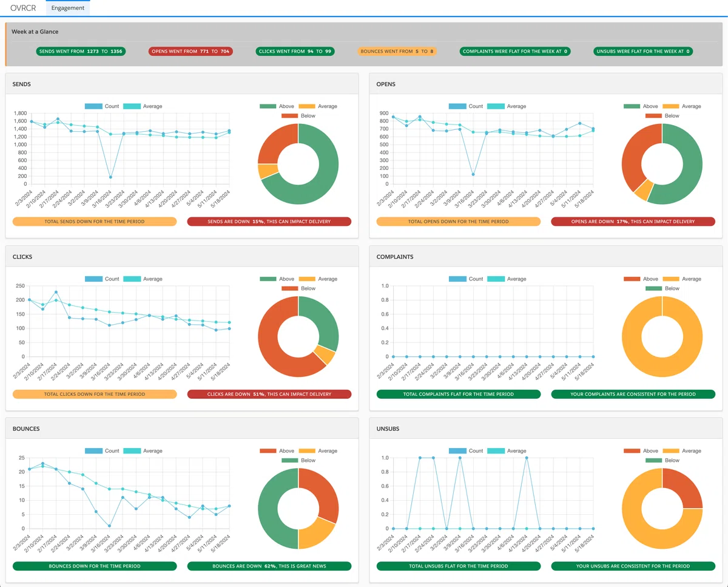Click the 'Clicks went from 94 to 99' badge
Viewport: 728px width, 587px height.
[x=295, y=52]
